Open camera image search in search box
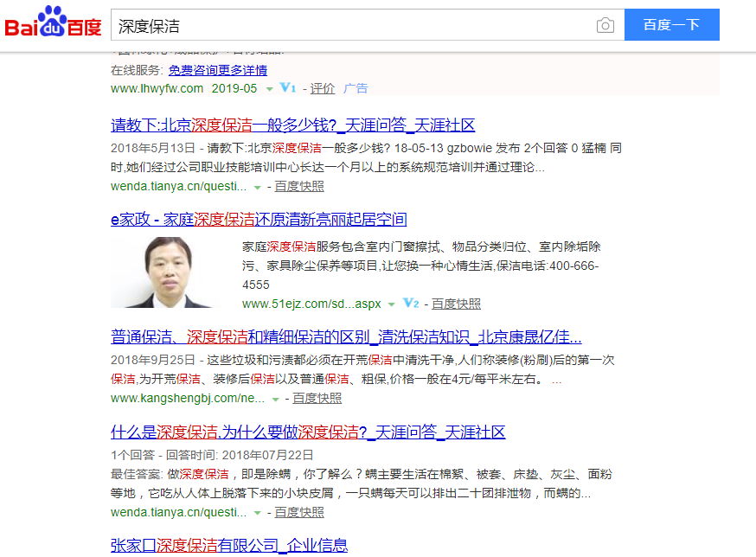The image size is (756, 557). [x=605, y=26]
